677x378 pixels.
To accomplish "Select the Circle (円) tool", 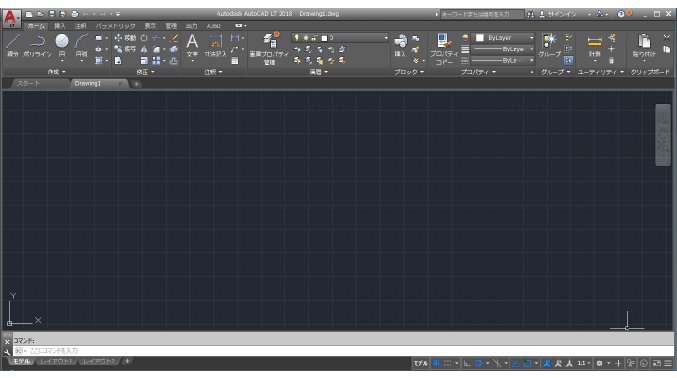I will 62,45.
